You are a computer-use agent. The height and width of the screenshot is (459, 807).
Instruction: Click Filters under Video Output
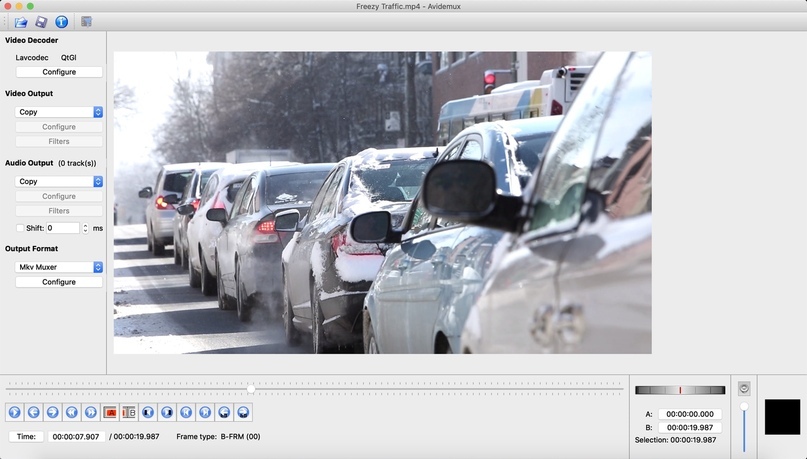(59, 141)
